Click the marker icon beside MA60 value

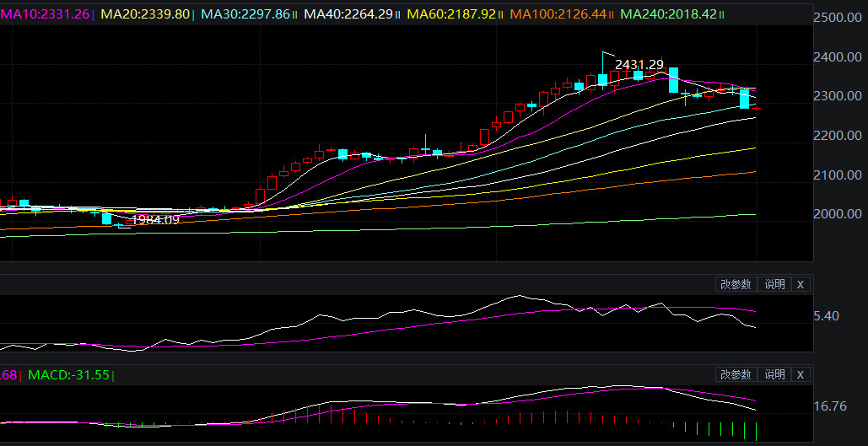(501, 14)
